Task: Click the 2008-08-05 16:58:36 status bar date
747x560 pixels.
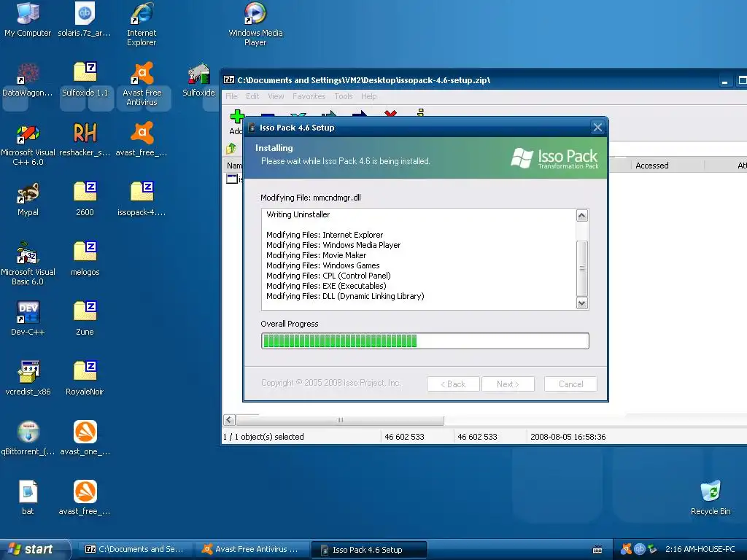Action: tap(568, 437)
